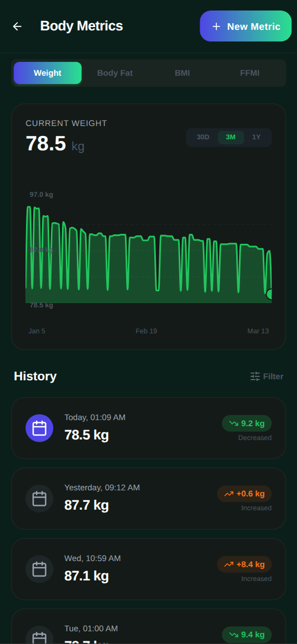Image resolution: width=297 pixels, height=644 pixels.
Task: Switch to the FFMI tab
Action: (250, 73)
